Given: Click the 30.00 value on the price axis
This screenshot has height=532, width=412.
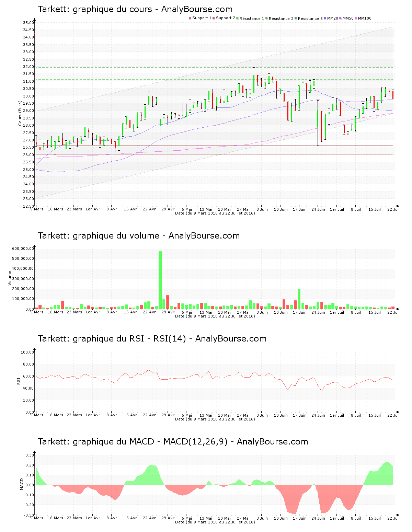Looking at the screenshot, I should pyautogui.click(x=28, y=96).
